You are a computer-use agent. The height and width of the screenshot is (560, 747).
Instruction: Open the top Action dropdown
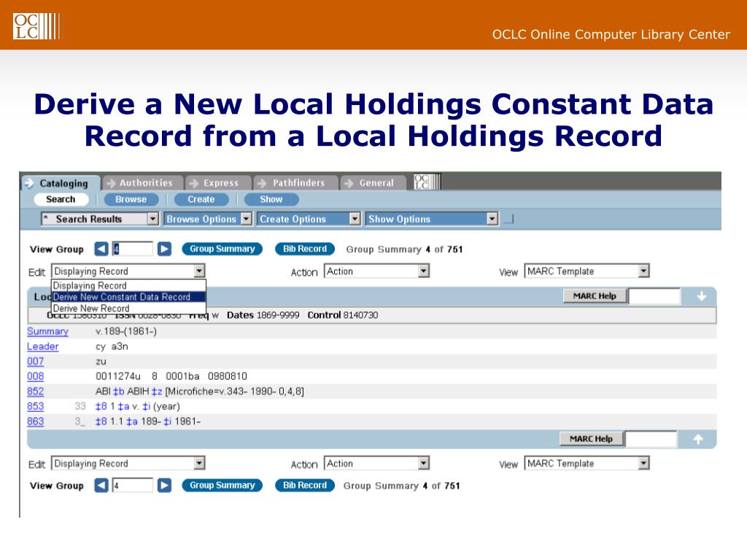376,271
